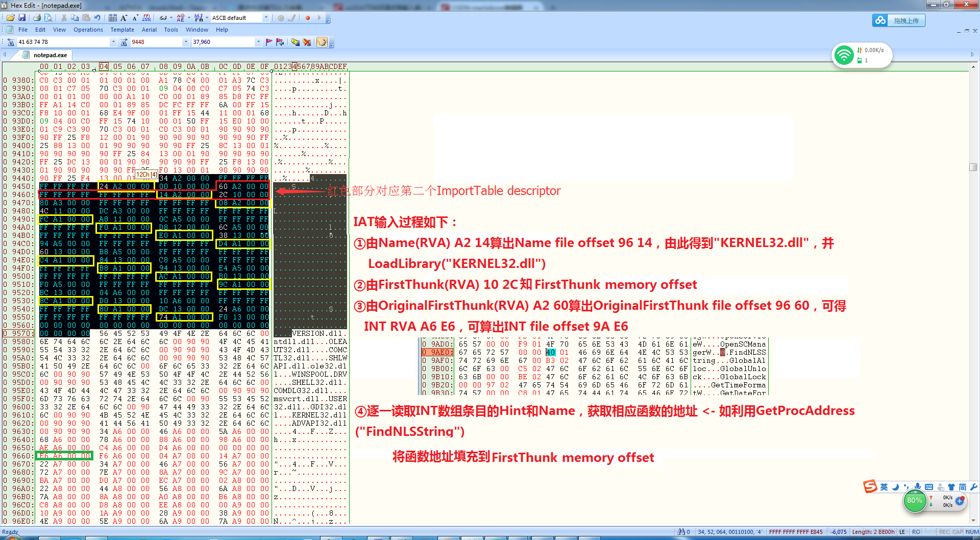Toggle Sogou English/Chinese 英 mode
The image size is (980, 540).
coord(884,487)
